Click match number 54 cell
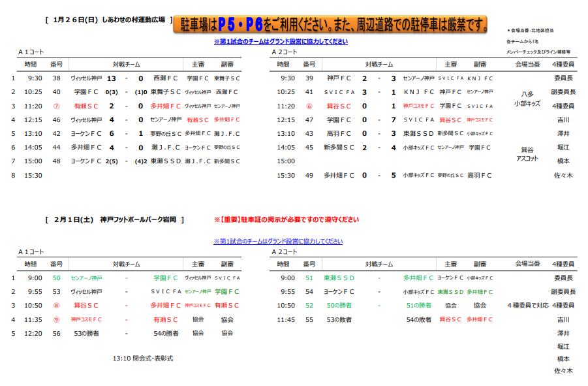 click(309, 291)
